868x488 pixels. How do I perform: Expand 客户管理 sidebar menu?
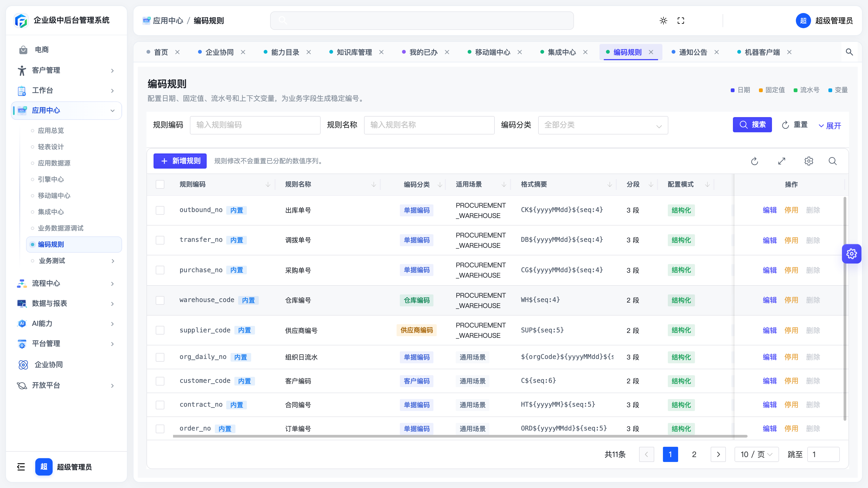pyautogui.click(x=66, y=70)
